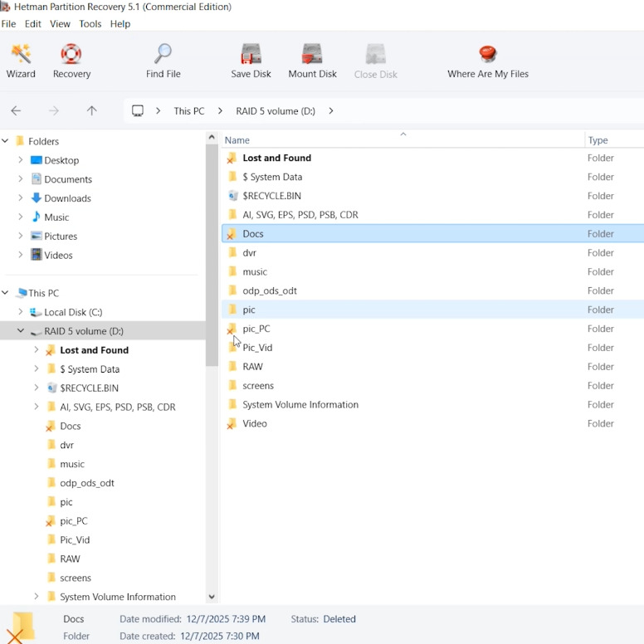Viewport: 644px width, 644px height.
Task: Open the Tools menu
Action: (x=90, y=24)
